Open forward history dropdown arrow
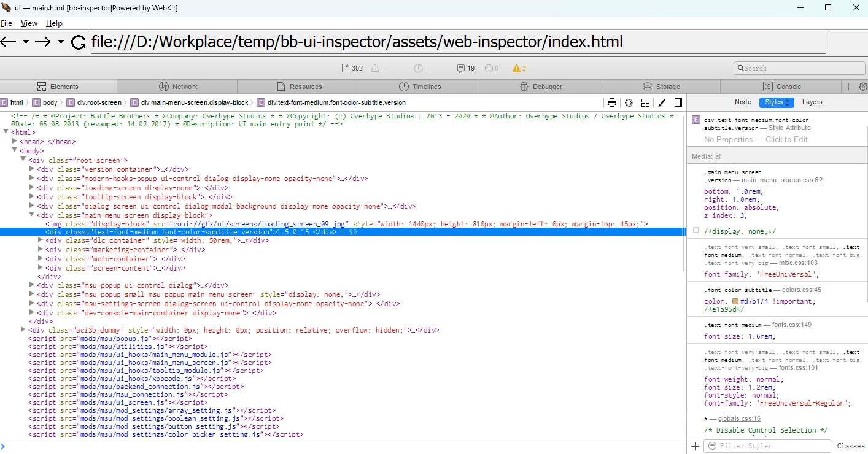 point(61,42)
